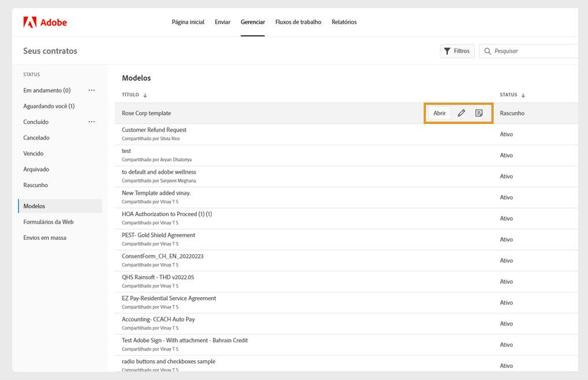Click the notes icon beside the pencil
The image size is (588, 380).
(479, 114)
